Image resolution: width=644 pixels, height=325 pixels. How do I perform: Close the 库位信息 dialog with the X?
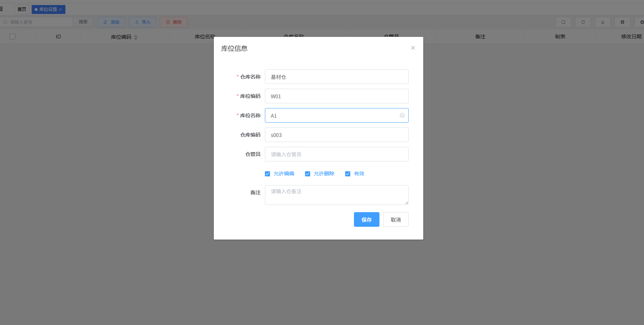[x=413, y=48]
